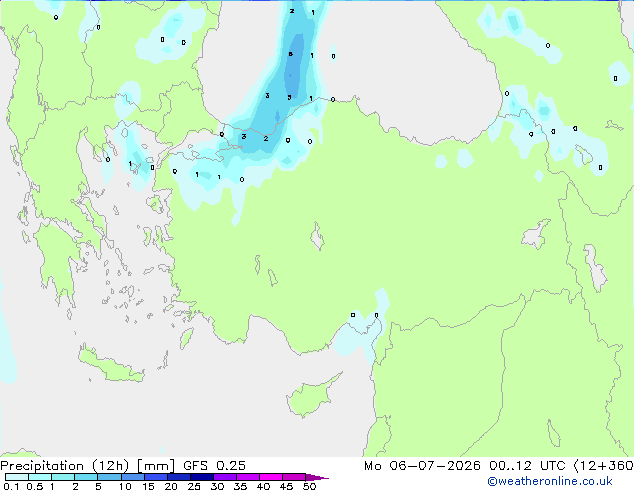Click the '15' legend scale label
Viewport: 634px width, 490px height.
pyautogui.click(x=148, y=486)
